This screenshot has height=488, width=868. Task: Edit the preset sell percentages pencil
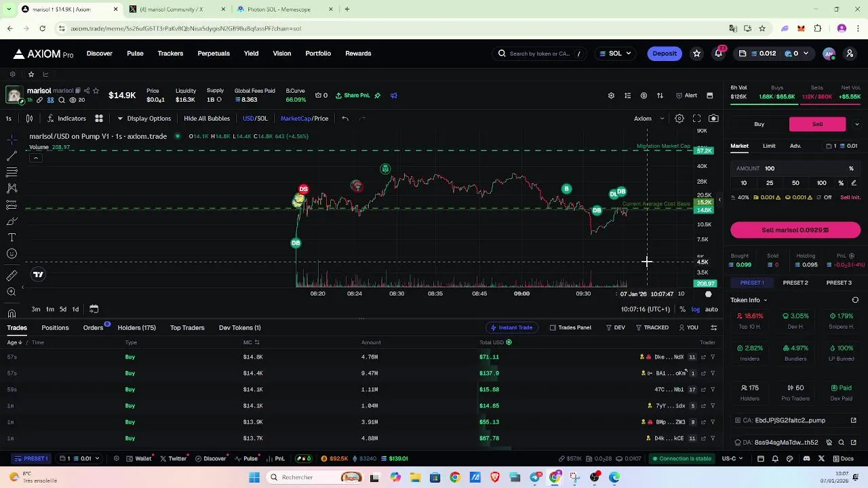854,183
